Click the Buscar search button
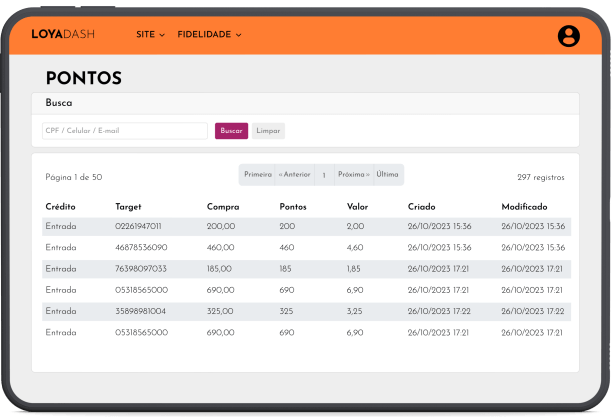The width and height of the screenshot is (612, 417). pyautogui.click(x=231, y=131)
